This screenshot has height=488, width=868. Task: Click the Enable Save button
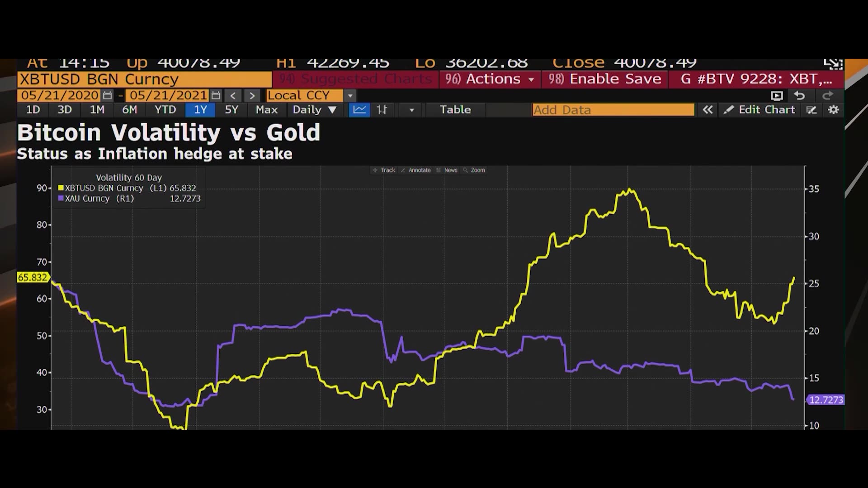(605, 79)
